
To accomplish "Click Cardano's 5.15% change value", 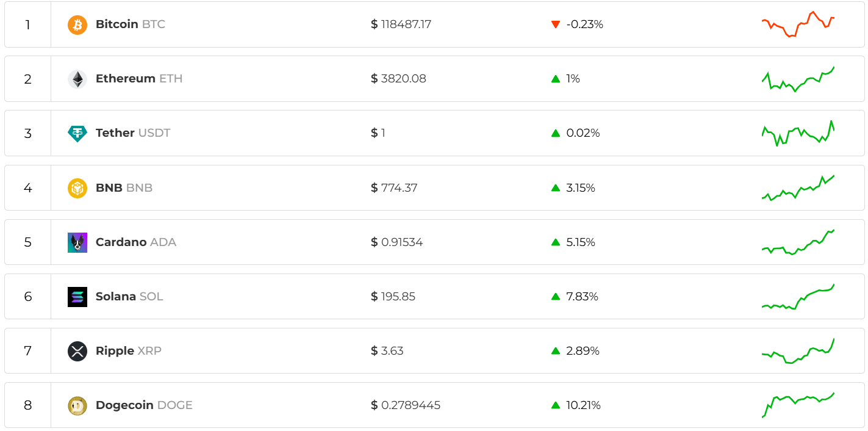I will tap(580, 242).
